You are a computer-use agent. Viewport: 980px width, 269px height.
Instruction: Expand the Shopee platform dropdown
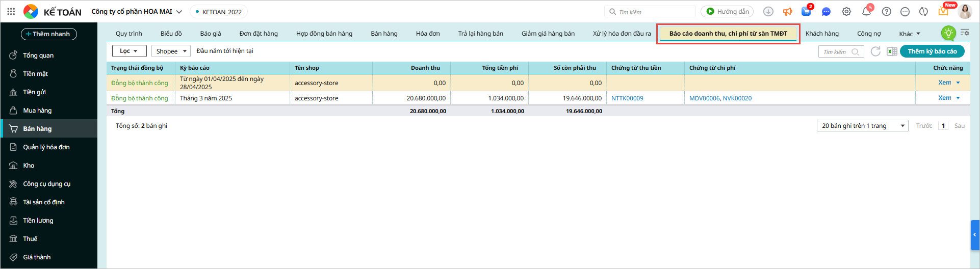(x=171, y=51)
